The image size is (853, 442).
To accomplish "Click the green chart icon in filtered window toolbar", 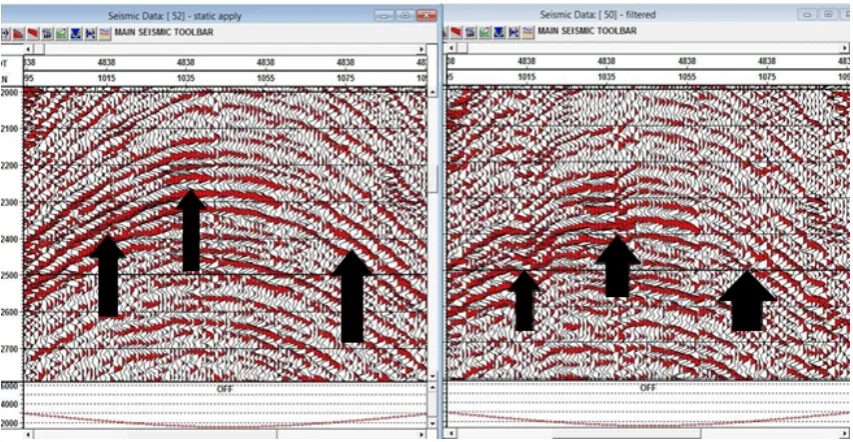I will (x=485, y=33).
